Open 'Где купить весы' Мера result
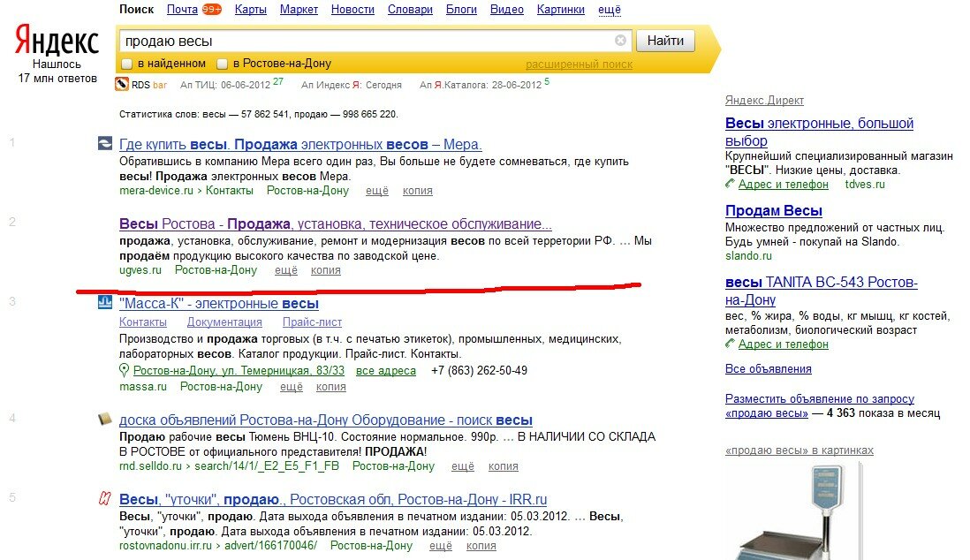970x560 pixels. coord(300,144)
